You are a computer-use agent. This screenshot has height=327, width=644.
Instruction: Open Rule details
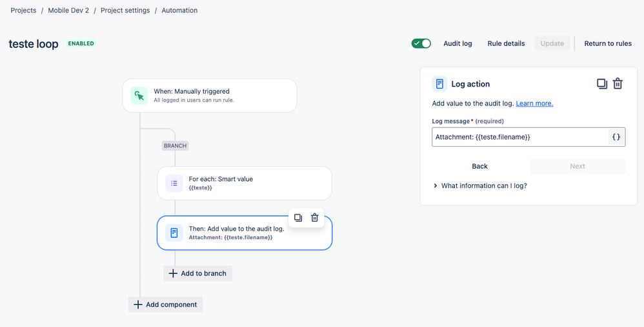(x=506, y=43)
